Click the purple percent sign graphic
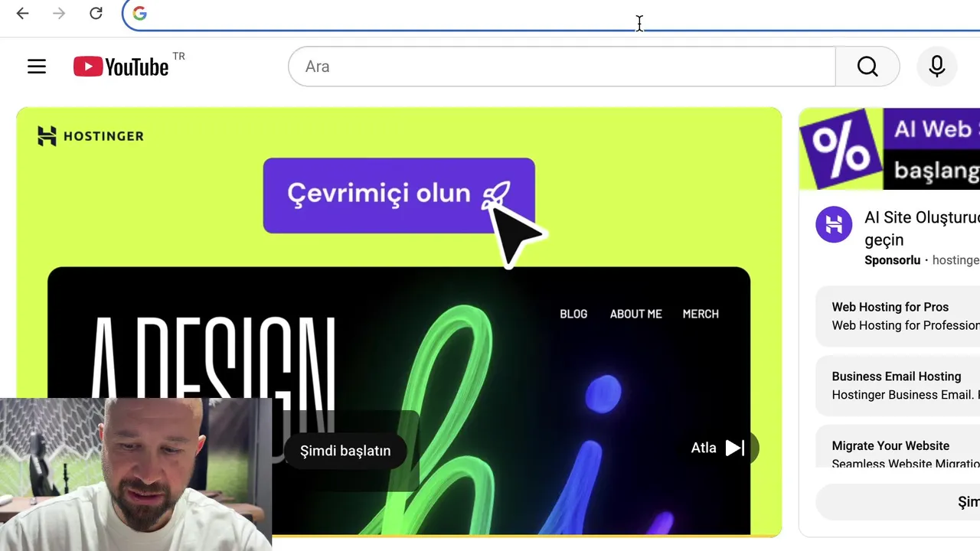Image resolution: width=980 pixels, height=551 pixels. [x=841, y=148]
